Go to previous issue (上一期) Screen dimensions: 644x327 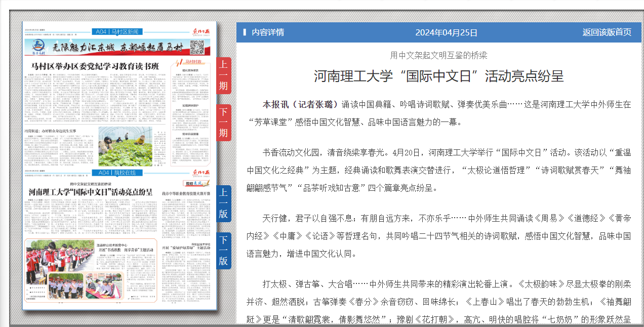tap(223, 76)
